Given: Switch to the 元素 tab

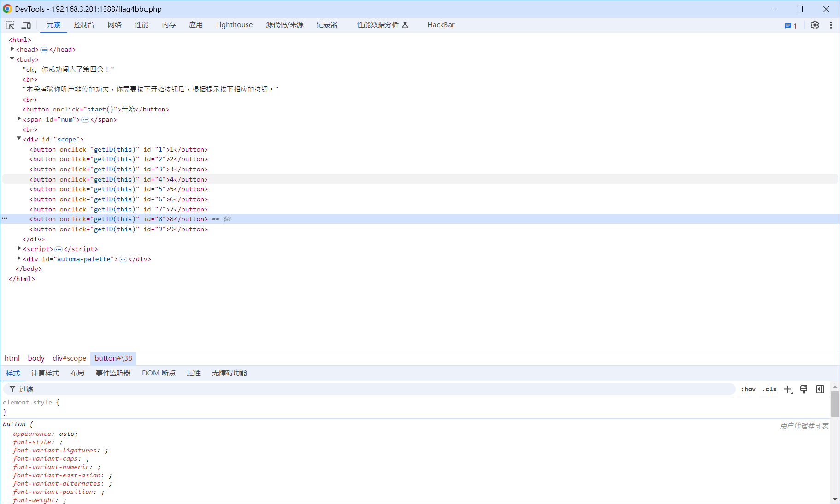Looking at the screenshot, I should click(53, 25).
